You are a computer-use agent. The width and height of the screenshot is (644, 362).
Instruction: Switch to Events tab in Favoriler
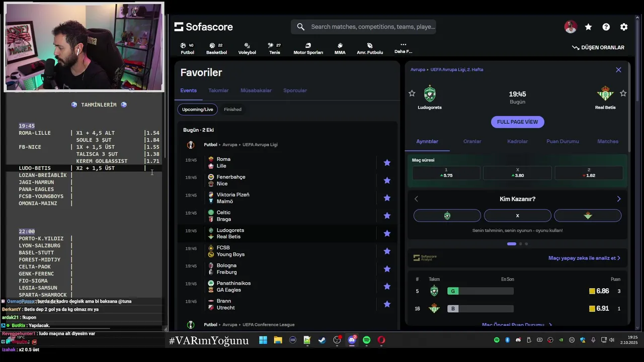click(x=189, y=90)
